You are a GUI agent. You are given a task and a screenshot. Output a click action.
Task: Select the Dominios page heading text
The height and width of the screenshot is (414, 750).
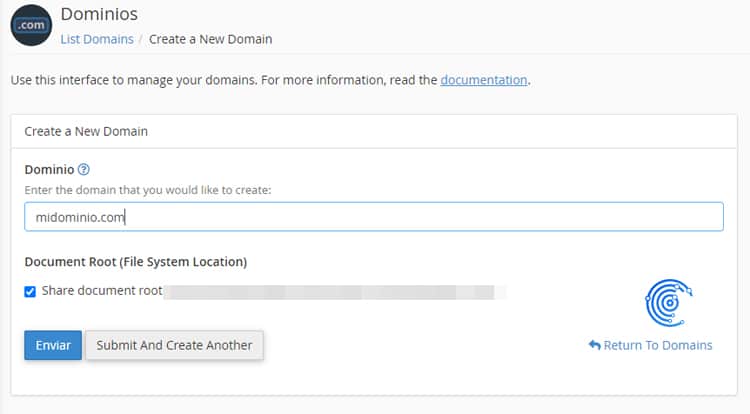pos(99,14)
